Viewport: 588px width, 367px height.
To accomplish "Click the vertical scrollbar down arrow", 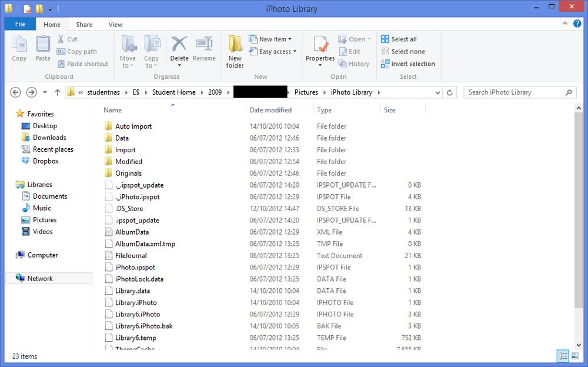I will pyautogui.click(x=578, y=345).
